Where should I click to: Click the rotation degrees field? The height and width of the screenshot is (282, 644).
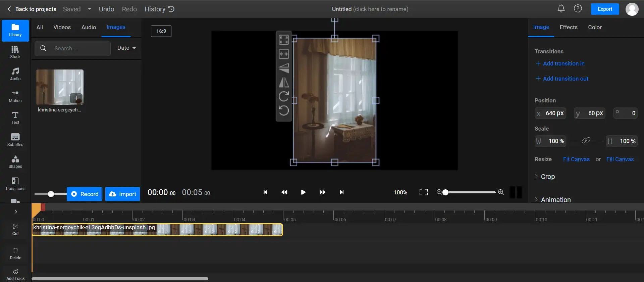click(626, 113)
